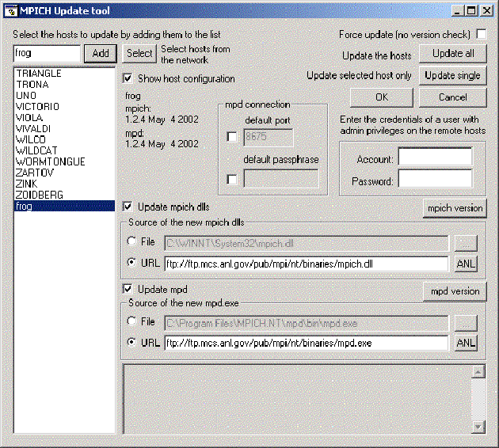Select host ZINK in the list
The image size is (499, 448).
point(65,184)
